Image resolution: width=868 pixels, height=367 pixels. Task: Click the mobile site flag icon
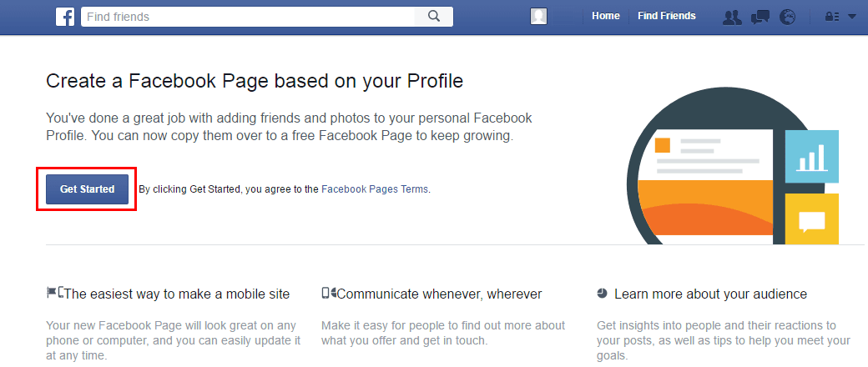pyautogui.click(x=54, y=292)
